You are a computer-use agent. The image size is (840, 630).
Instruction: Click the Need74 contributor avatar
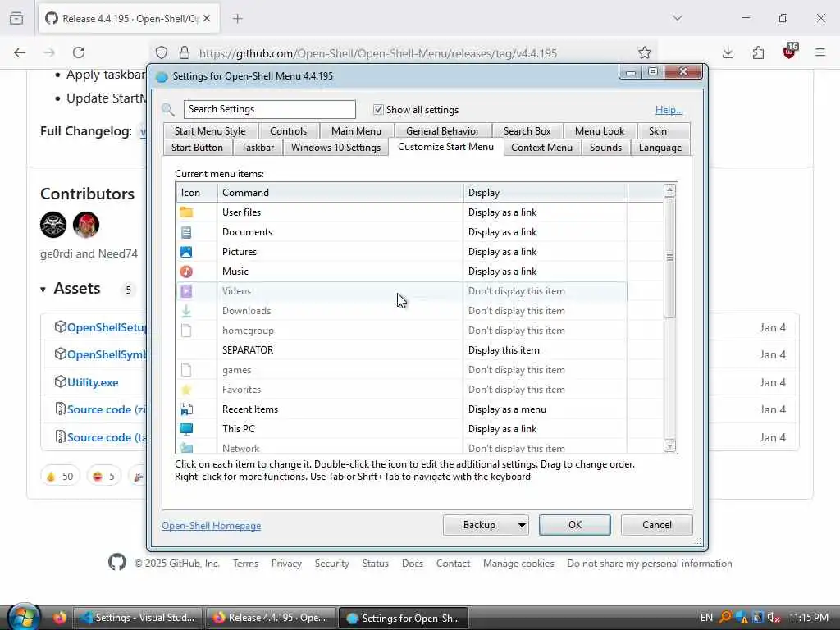(x=85, y=225)
